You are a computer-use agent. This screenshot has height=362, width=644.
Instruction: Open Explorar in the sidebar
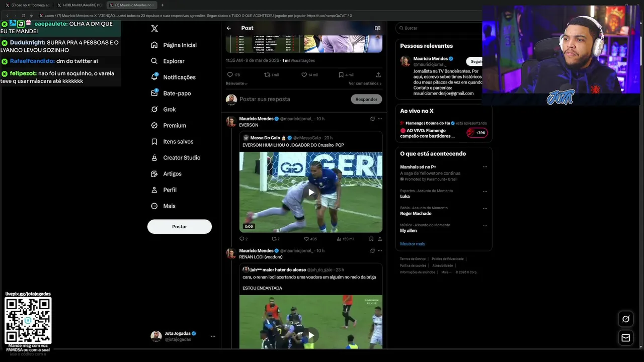(x=168, y=61)
